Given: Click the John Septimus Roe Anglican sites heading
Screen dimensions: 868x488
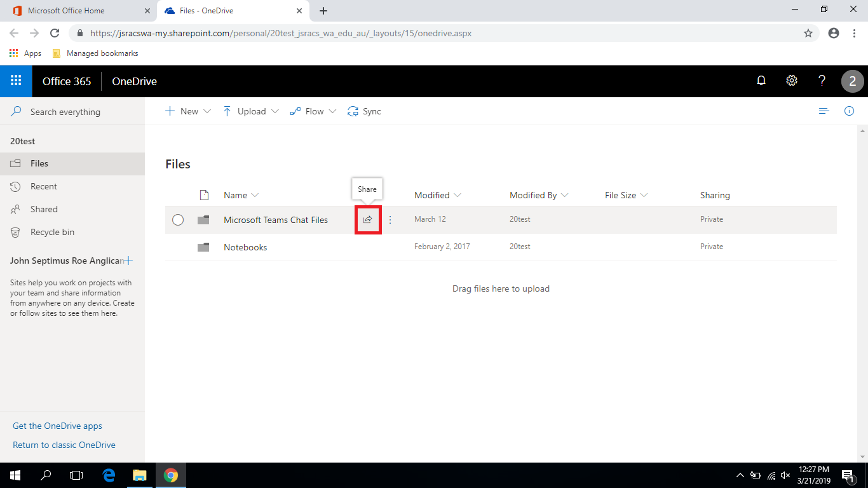Looking at the screenshot, I should click(x=67, y=261).
